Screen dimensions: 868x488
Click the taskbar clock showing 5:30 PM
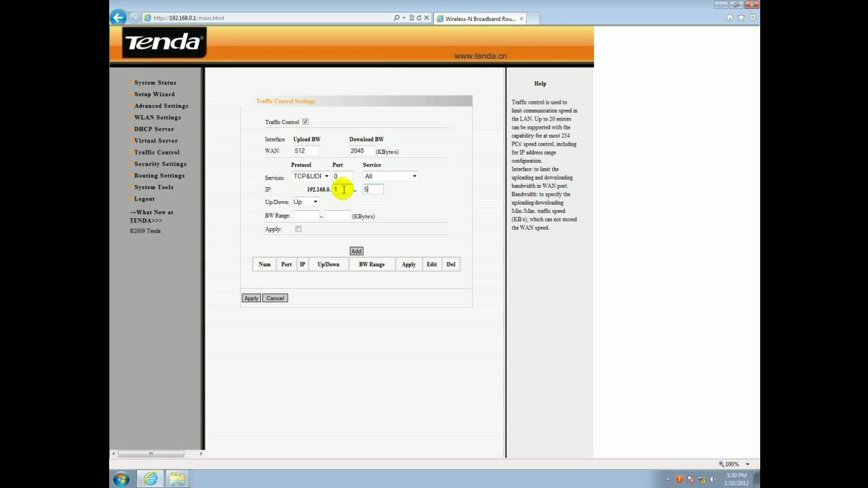(737, 479)
